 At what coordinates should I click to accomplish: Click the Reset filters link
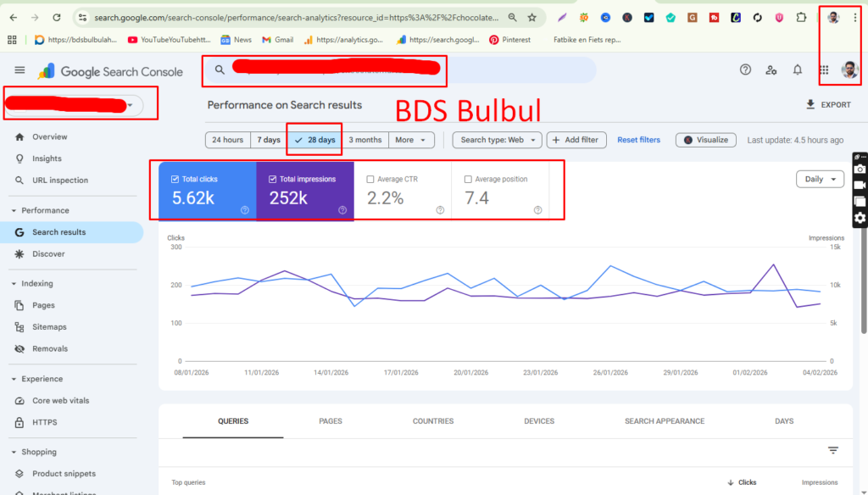click(638, 139)
